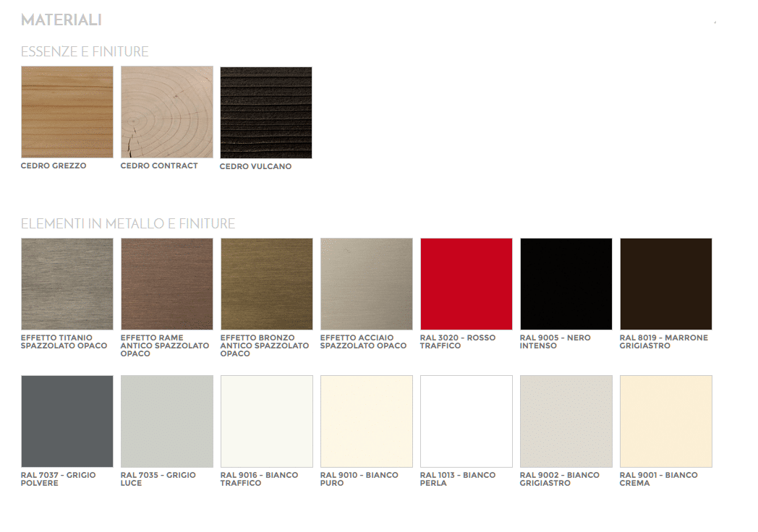Select RAL 1013 Bianco Perla white swatch
The height and width of the screenshot is (532, 758).
point(467,421)
